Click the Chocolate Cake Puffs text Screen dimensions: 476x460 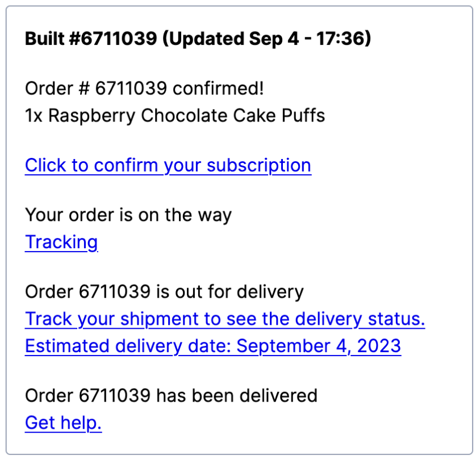(x=233, y=115)
